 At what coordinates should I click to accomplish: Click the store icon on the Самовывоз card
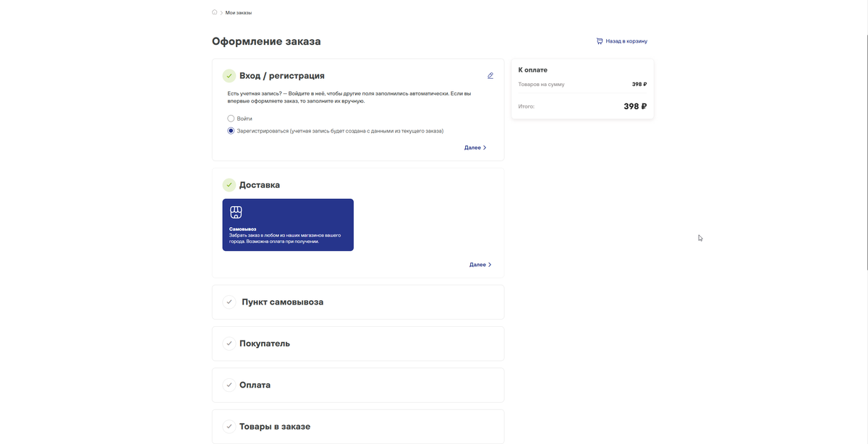pyautogui.click(x=236, y=211)
